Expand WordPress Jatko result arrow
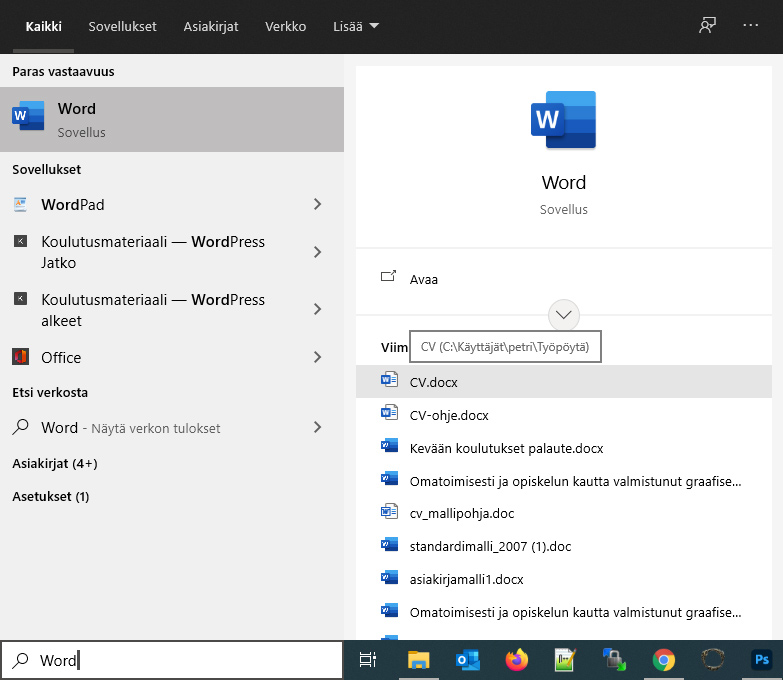Viewport: 783px width, 680px height. click(317, 252)
